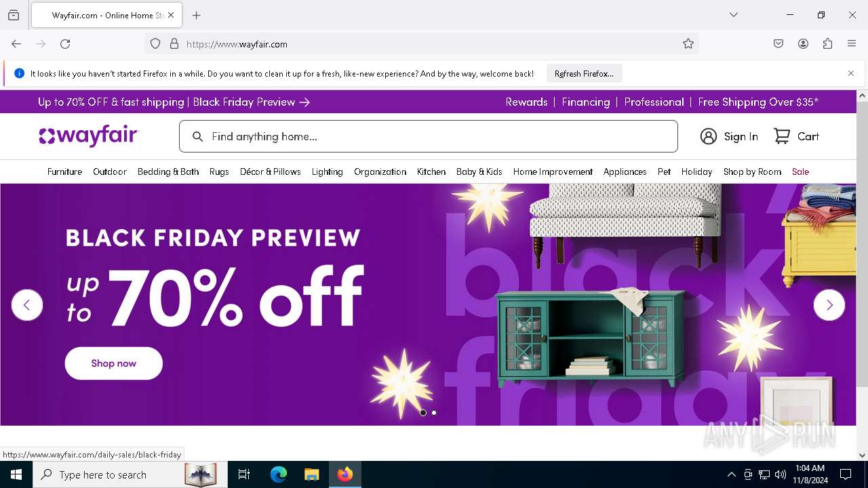Open the Organization category
868x488 pixels.
tap(380, 171)
